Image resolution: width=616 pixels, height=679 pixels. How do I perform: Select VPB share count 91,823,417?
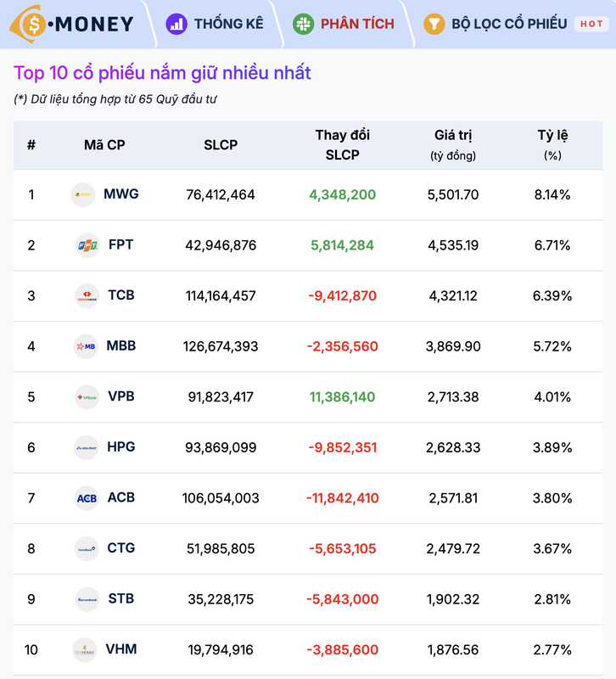click(x=221, y=397)
